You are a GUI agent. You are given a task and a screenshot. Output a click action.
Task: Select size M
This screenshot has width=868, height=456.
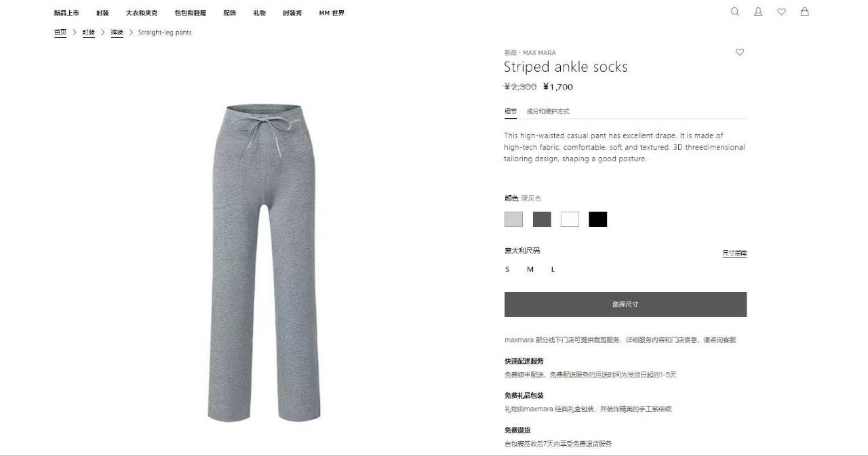point(530,270)
